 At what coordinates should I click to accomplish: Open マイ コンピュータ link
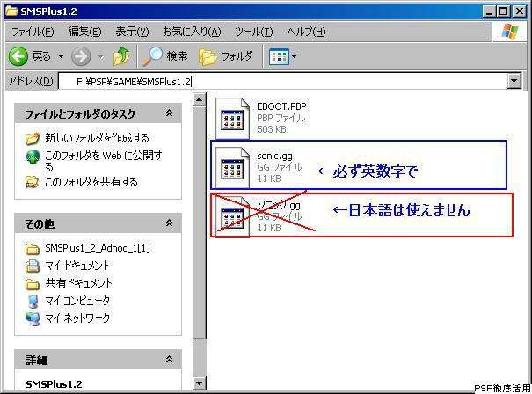tap(77, 300)
